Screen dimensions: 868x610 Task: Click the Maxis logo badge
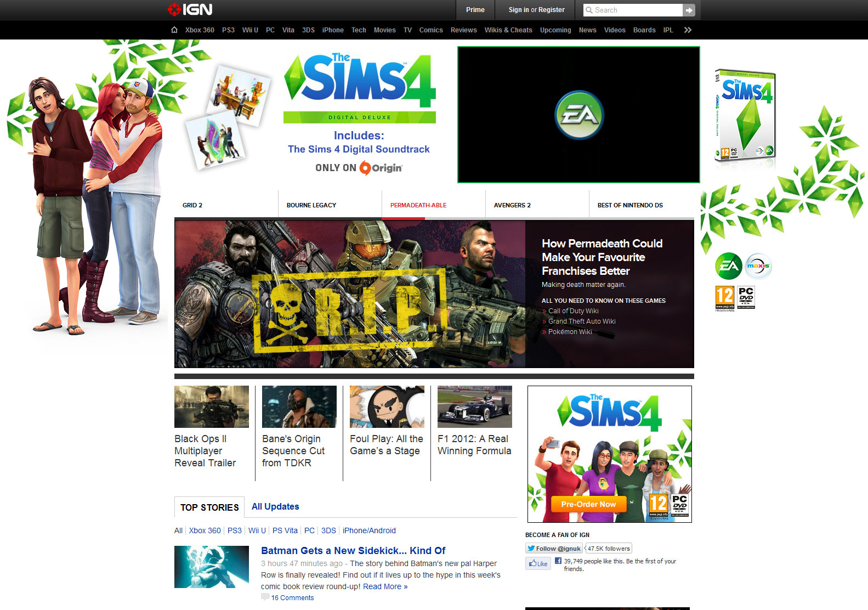[x=758, y=266]
